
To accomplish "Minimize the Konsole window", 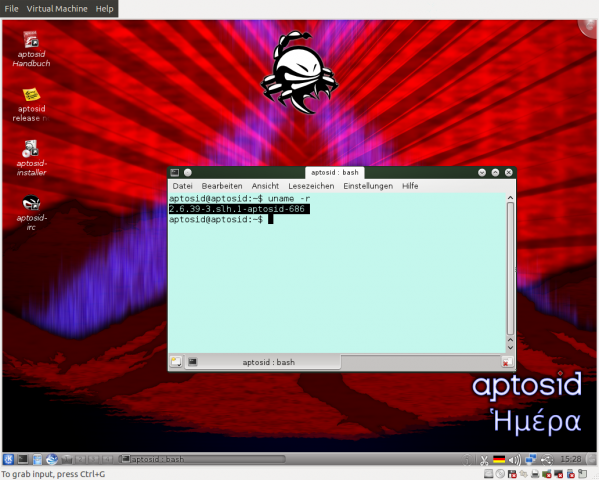I will 482,172.
